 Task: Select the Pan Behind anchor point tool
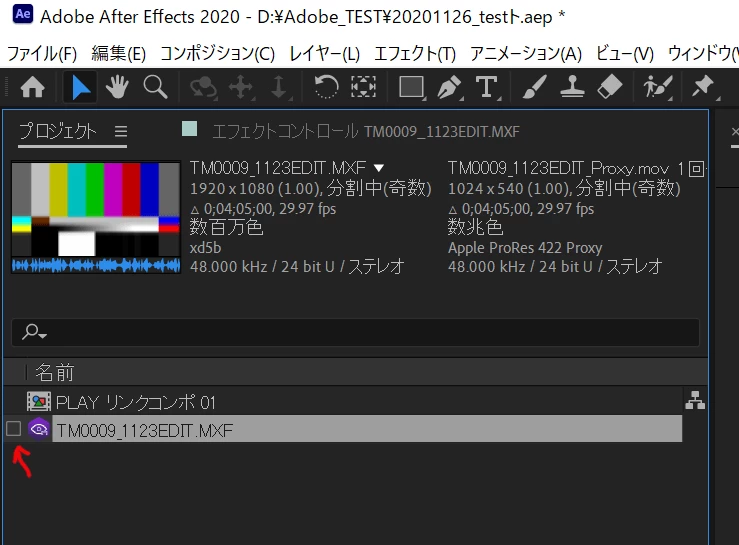(363, 87)
